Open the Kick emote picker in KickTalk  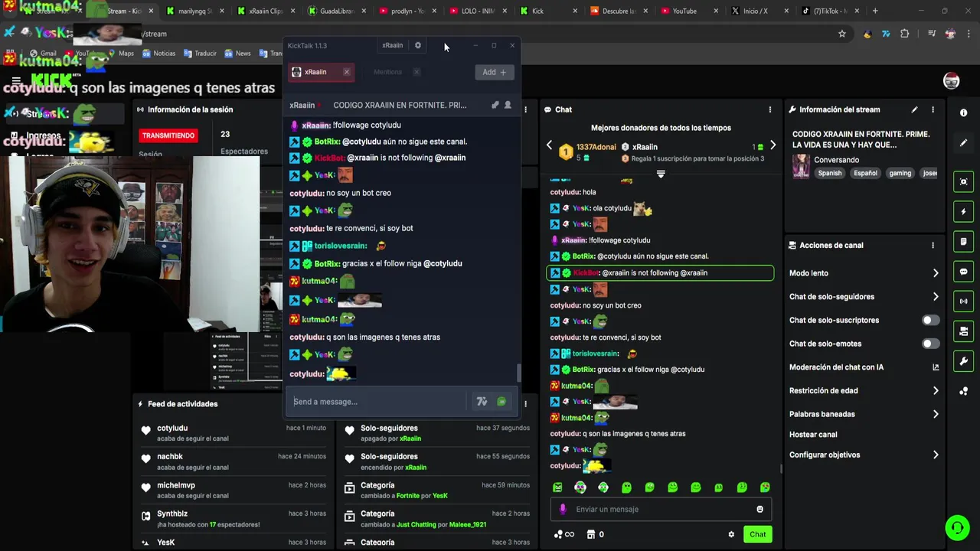click(501, 402)
